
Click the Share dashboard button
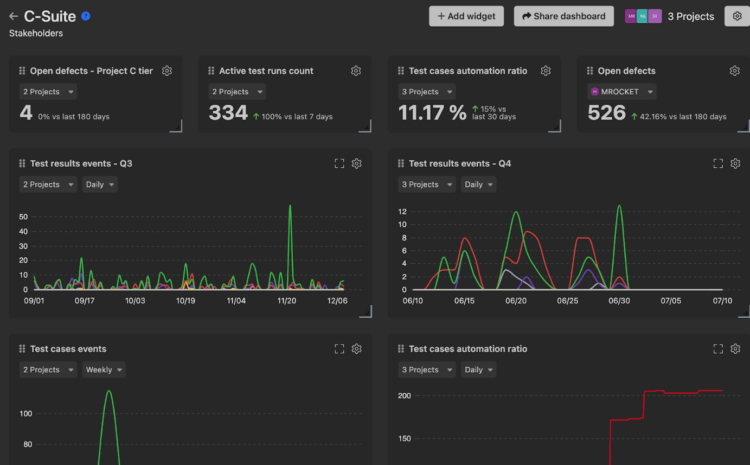tap(564, 16)
